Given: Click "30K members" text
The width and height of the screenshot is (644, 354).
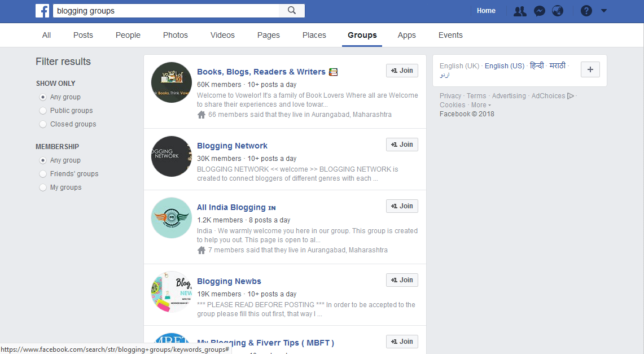Looking at the screenshot, I should (x=219, y=159).
